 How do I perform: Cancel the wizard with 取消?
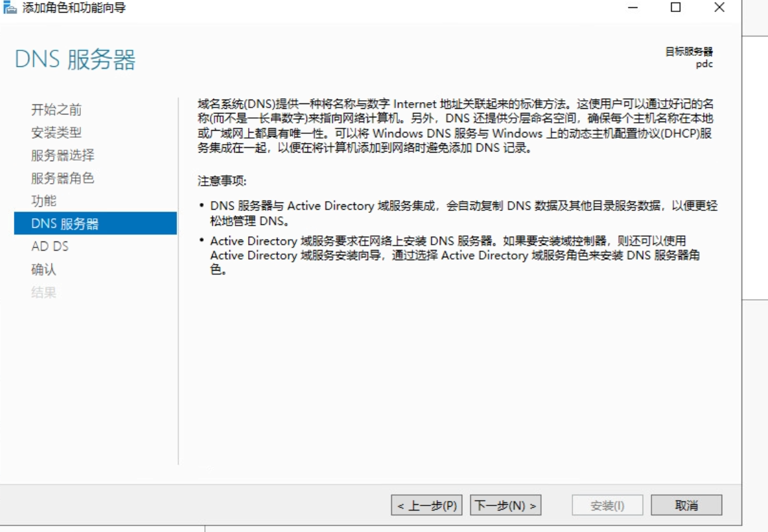(x=686, y=505)
